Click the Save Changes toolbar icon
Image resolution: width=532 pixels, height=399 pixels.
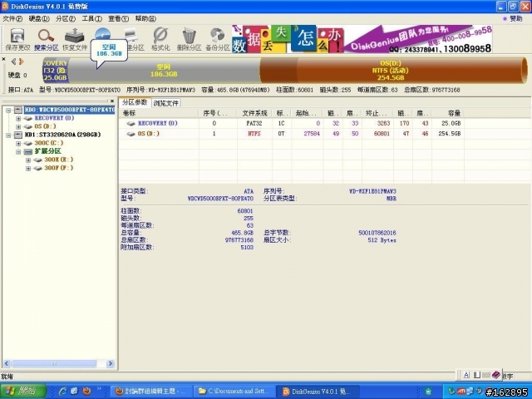17,39
